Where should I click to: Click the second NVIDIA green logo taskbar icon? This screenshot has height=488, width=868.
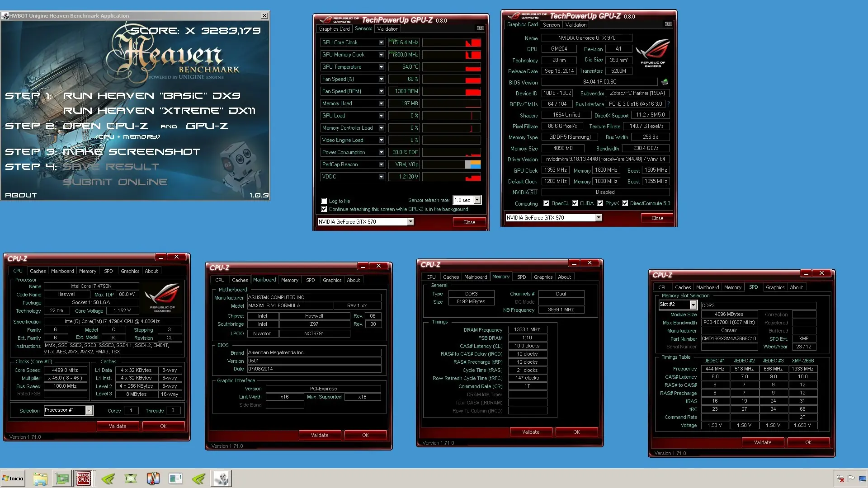pyautogui.click(x=198, y=479)
